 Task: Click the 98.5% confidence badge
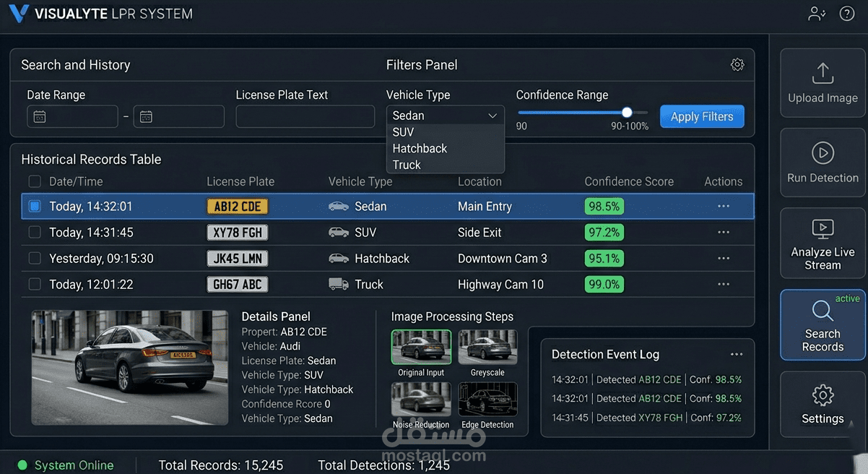coord(604,207)
